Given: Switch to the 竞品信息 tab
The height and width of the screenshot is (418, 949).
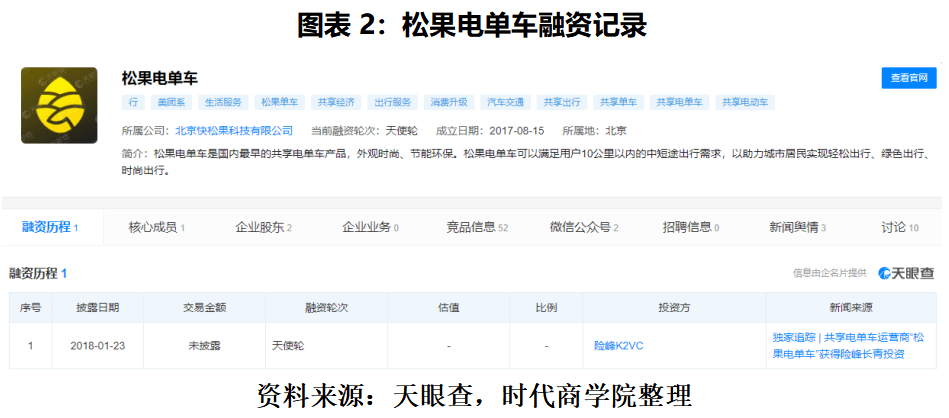Looking at the screenshot, I should point(478,227).
